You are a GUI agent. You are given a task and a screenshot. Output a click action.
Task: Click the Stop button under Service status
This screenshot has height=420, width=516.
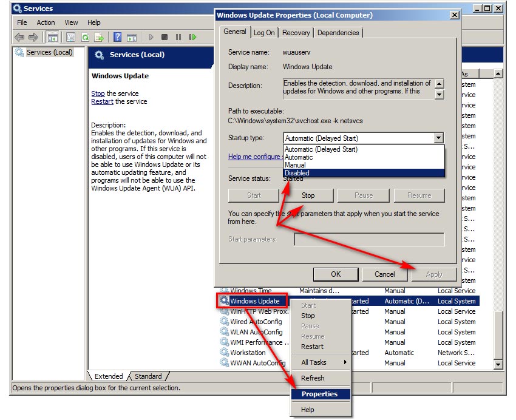[308, 195]
